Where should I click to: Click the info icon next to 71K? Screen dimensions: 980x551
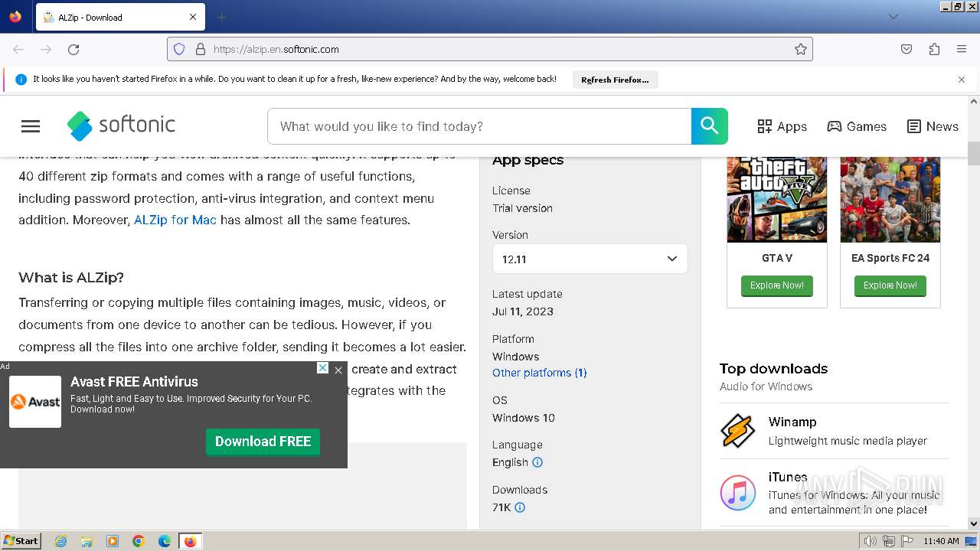[520, 507]
